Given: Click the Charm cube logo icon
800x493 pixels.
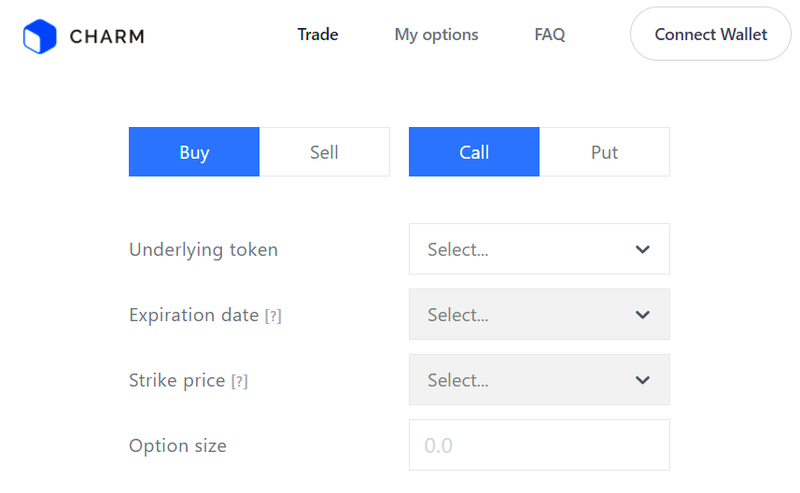Looking at the screenshot, I should tap(40, 37).
